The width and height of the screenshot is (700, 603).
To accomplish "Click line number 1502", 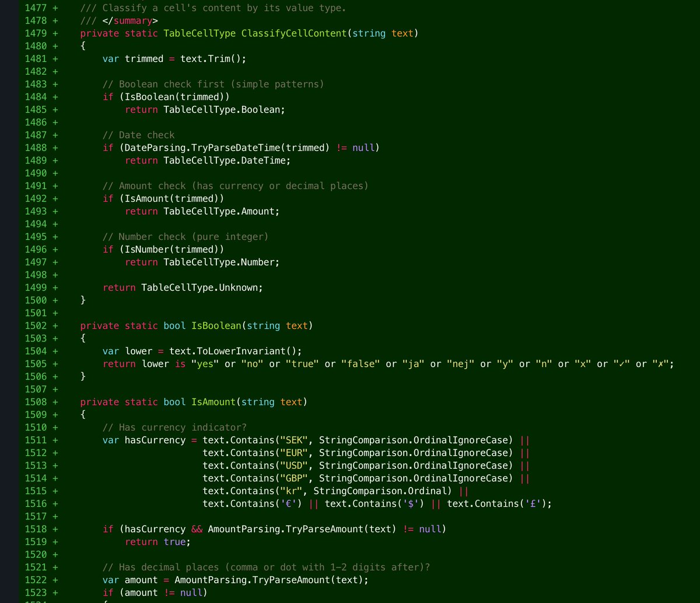I will pyautogui.click(x=36, y=326).
